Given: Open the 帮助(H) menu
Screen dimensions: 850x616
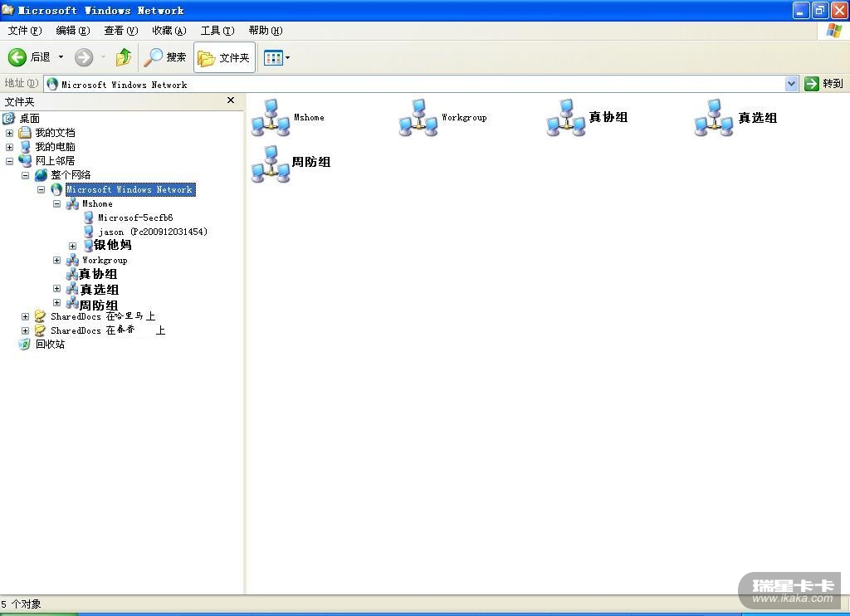Looking at the screenshot, I should [x=266, y=31].
